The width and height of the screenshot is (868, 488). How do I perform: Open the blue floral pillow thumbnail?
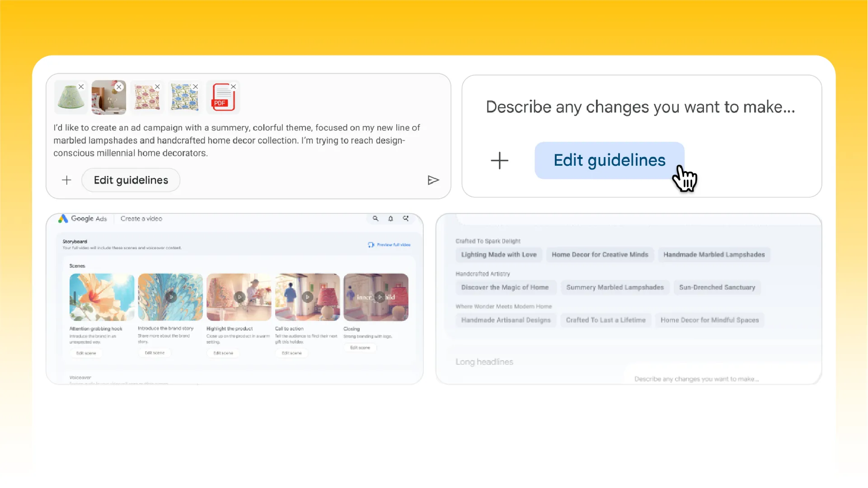tap(185, 98)
